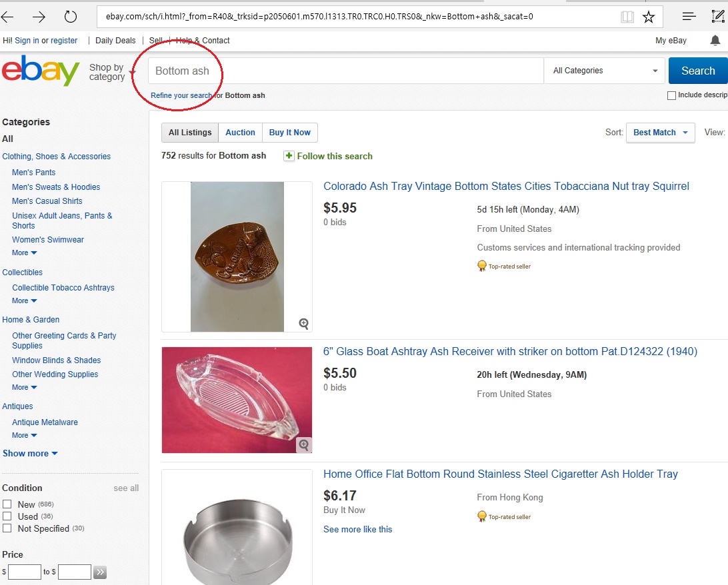Check the New condition checkbox
The width and height of the screenshot is (728, 585).
[x=7, y=504]
